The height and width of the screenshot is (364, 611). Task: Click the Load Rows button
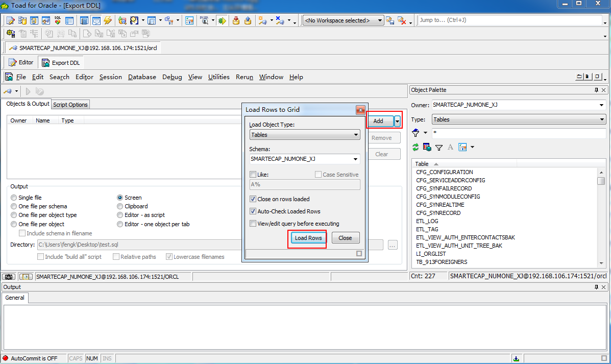click(x=308, y=238)
